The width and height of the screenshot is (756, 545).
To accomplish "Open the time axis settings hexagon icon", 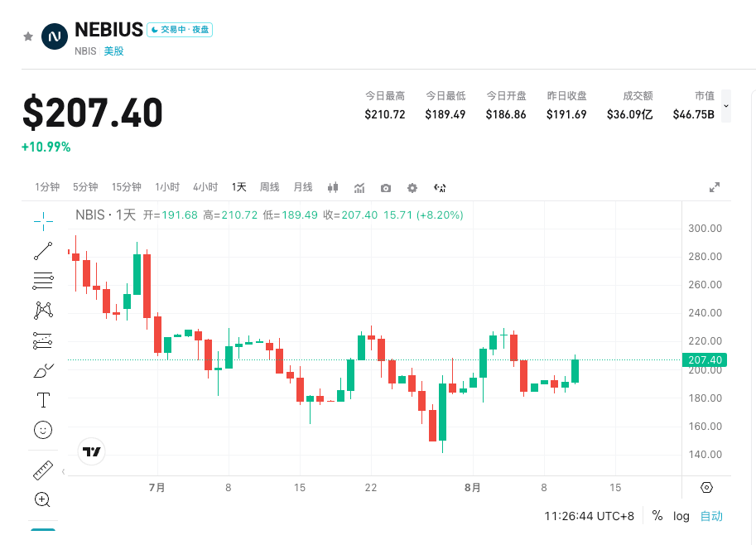I will [x=706, y=488].
